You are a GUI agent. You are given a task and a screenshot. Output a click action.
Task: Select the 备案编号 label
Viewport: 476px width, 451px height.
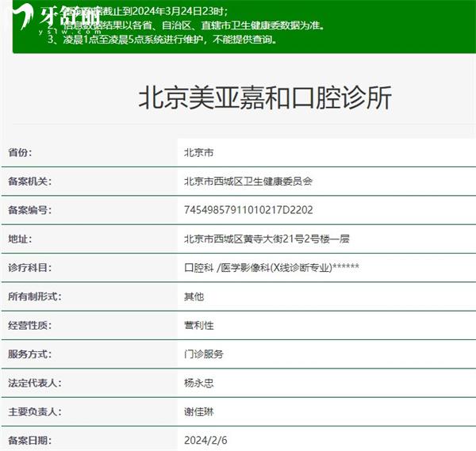click(29, 210)
